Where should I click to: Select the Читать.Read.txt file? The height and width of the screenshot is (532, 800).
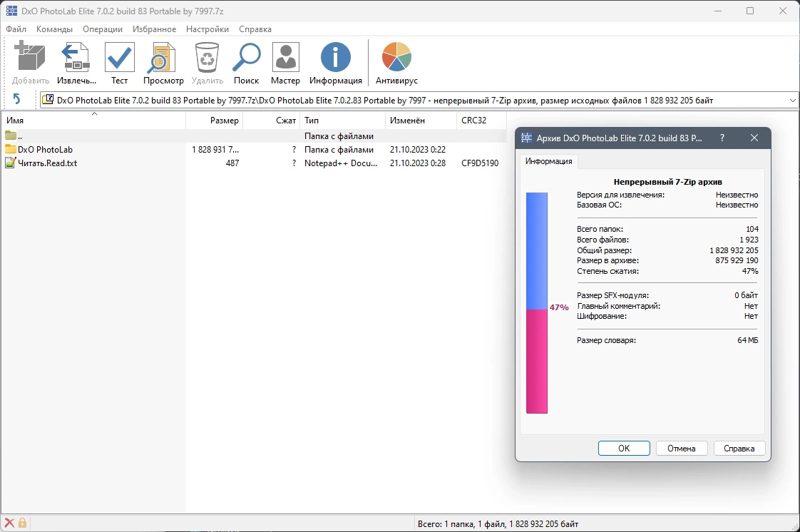click(x=48, y=163)
